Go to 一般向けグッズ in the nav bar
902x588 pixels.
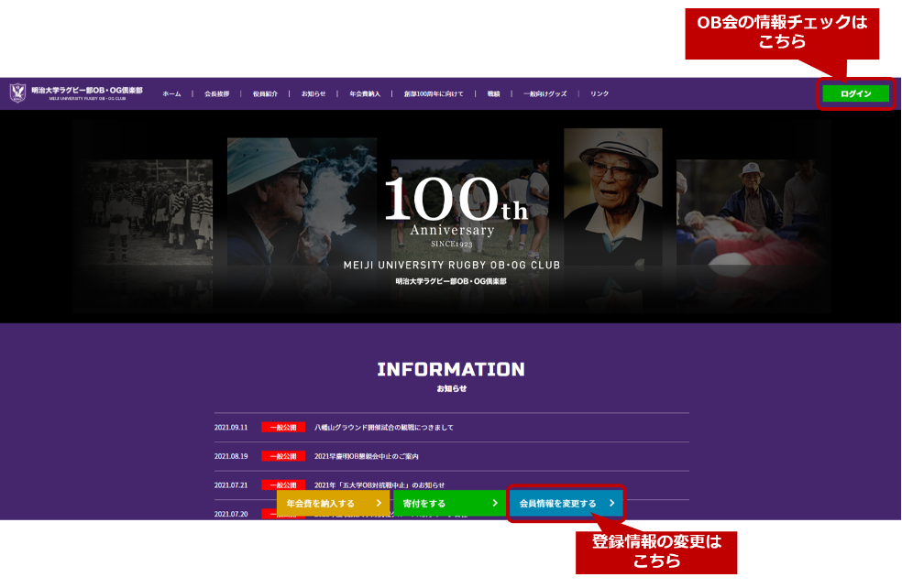(544, 93)
